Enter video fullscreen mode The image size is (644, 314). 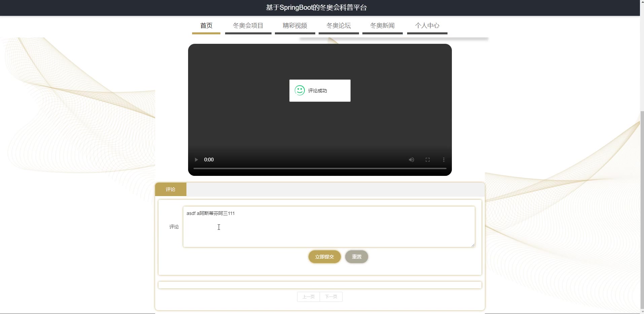tap(427, 160)
